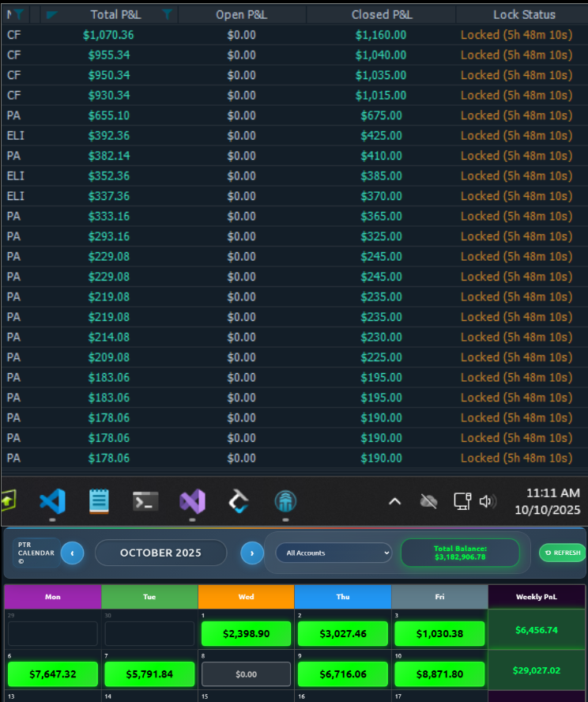Open October 1 cell showing $2,398.90
This screenshot has width=588, height=702.
(246, 633)
